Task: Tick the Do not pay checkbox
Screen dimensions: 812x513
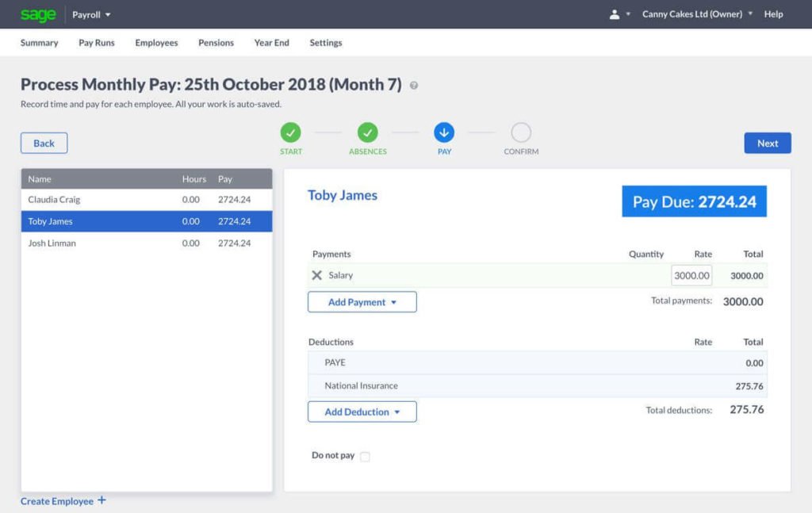Action: 365,456
